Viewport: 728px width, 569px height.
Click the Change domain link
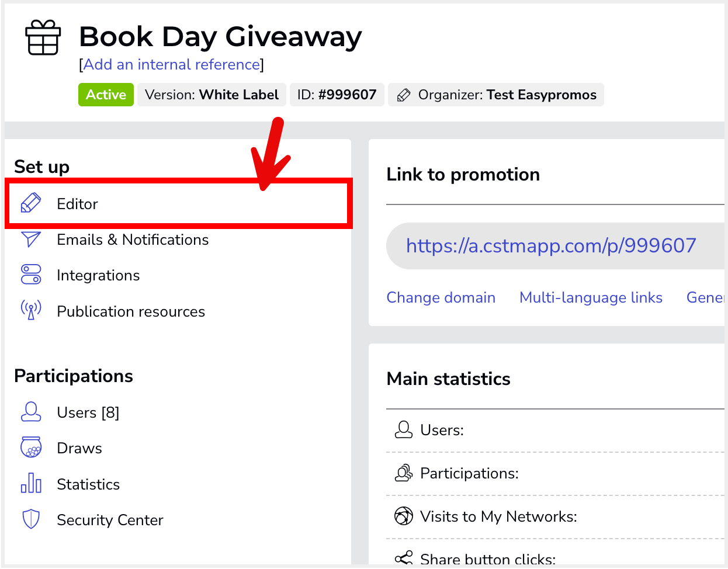coord(441,297)
